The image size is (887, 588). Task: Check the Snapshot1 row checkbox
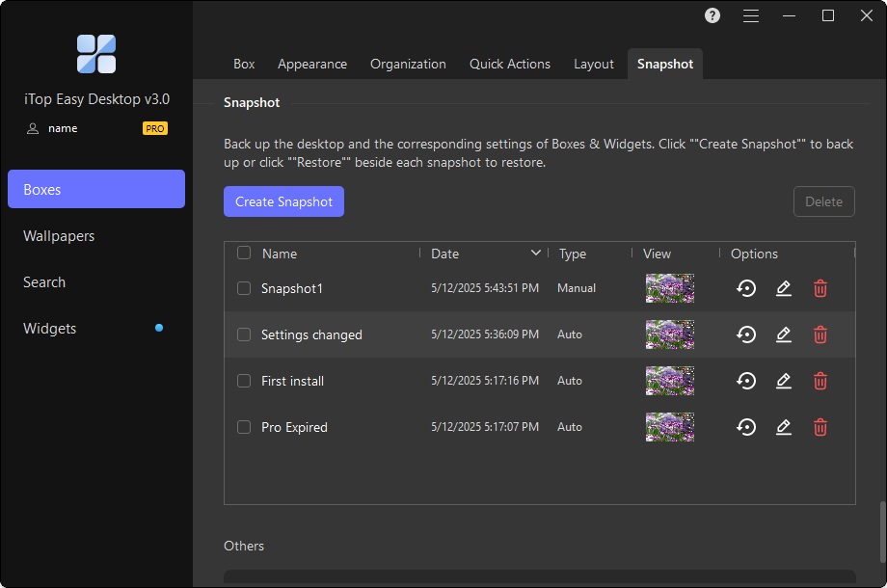coord(244,288)
